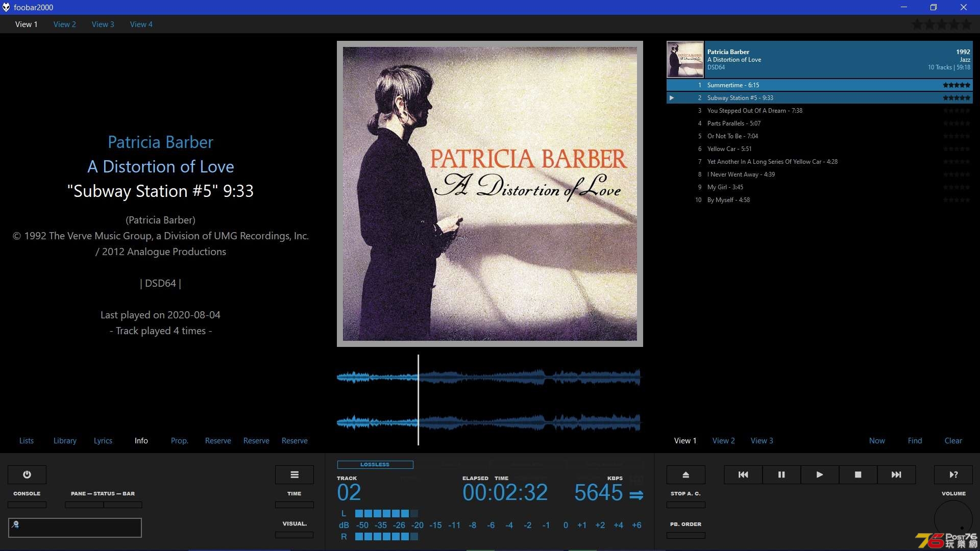980x551 pixels.
Task: Click the LOSSLESS indicator box
Action: click(375, 465)
